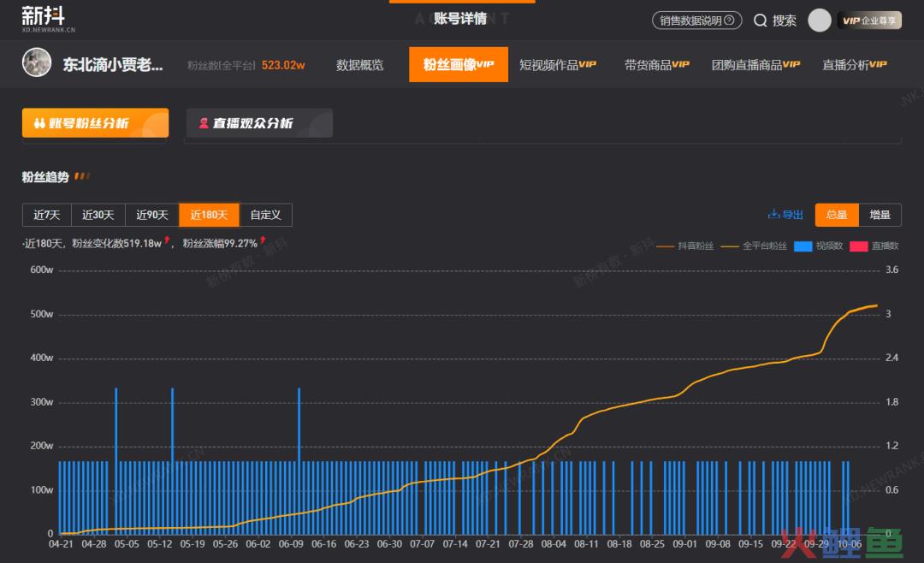
Task: Click the 新抖 logo
Action: pos(48,19)
